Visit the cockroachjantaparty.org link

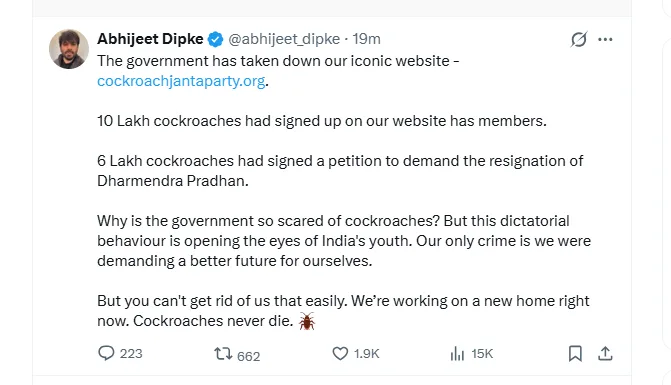click(x=181, y=81)
